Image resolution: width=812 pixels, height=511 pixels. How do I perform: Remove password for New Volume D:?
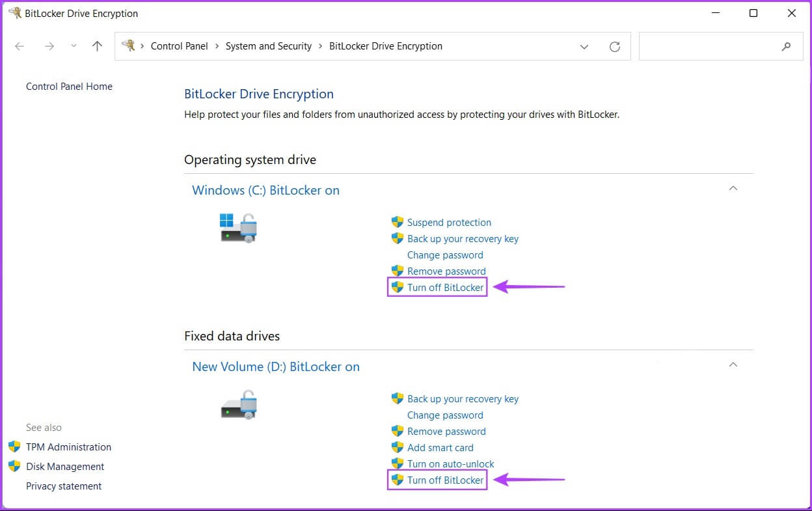[x=446, y=432]
